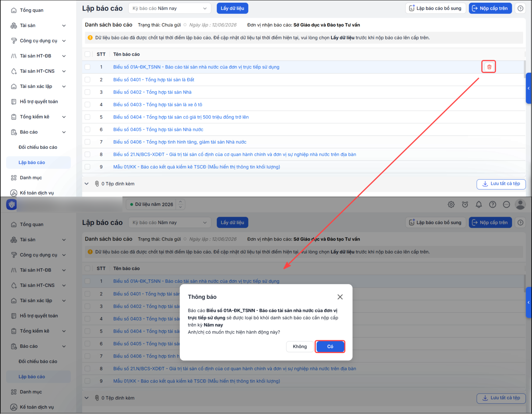The image size is (532, 414).
Task: Click Tổng quan icon in dimmed lower sidebar
Action: click(x=13, y=225)
